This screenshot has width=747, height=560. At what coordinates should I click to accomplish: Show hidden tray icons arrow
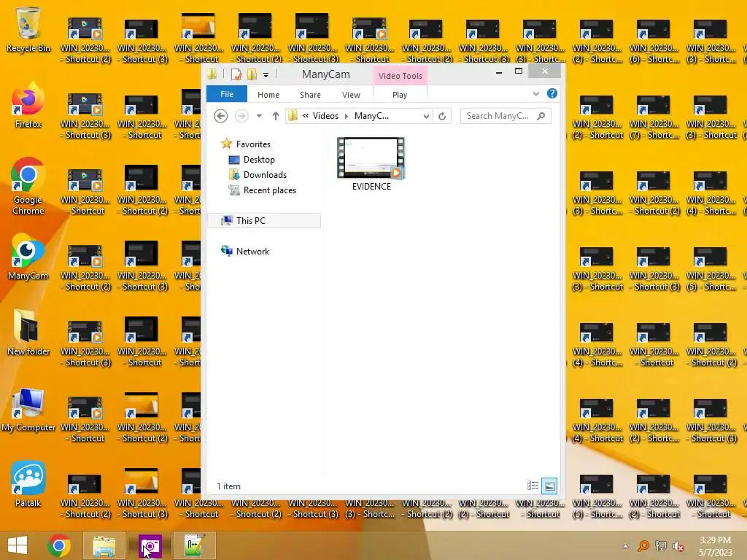pyautogui.click(x=625, y=546)
